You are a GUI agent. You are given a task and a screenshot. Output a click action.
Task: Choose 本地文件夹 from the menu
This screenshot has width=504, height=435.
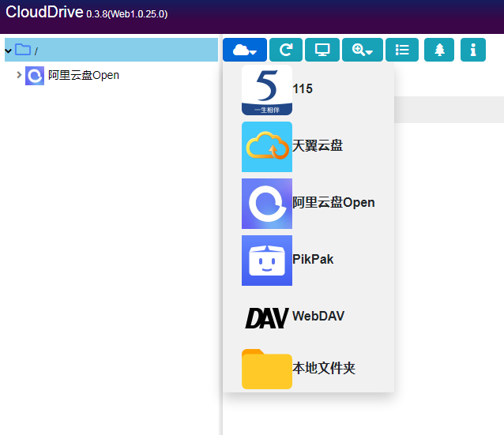pos(324,368)
